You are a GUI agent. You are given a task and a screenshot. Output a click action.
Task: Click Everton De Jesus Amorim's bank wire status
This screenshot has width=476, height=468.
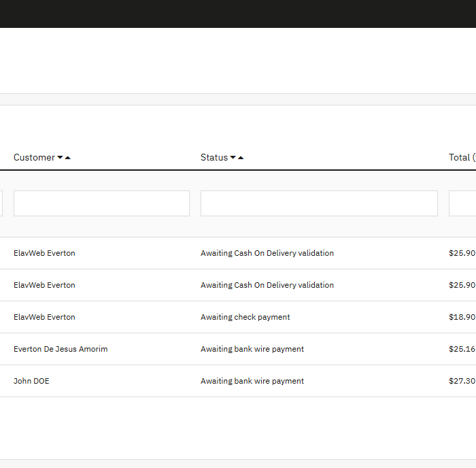pos(252,349)
